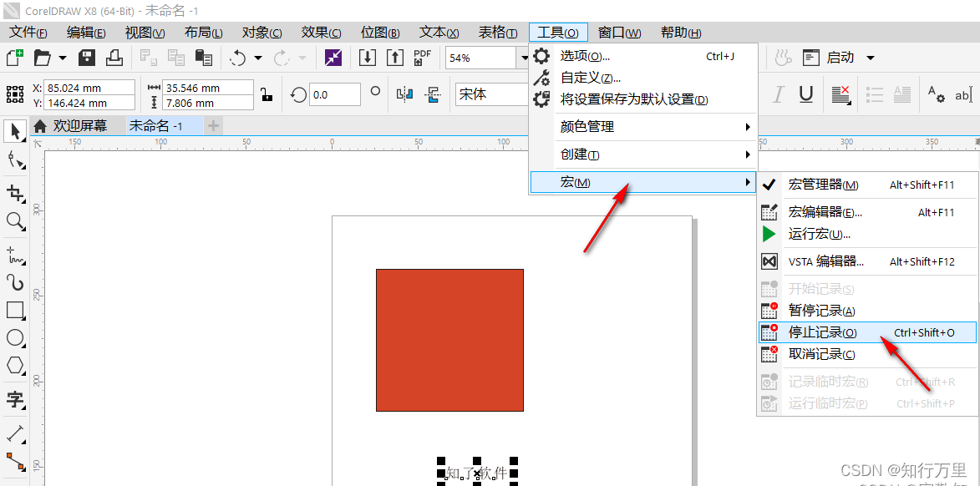980x486 pixels.
Task: Click the Publish to PDF icon
Action: click(x=423, y=58)
